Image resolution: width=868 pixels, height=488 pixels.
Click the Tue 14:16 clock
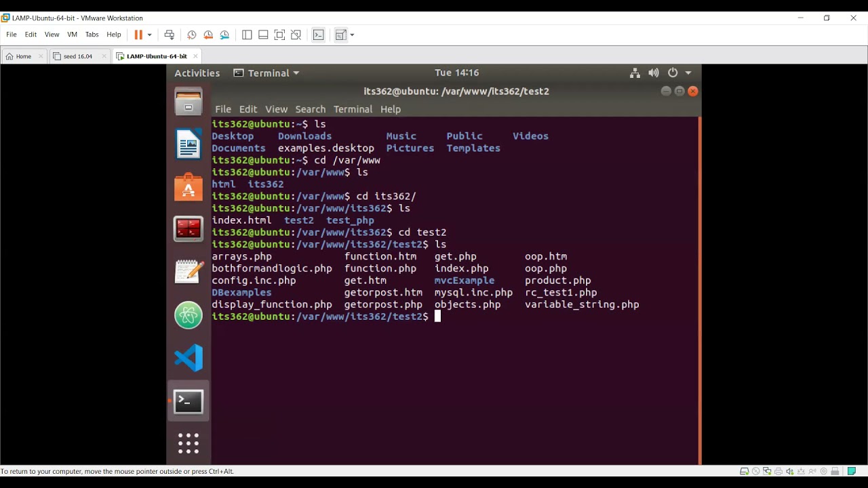coord(457,73)
